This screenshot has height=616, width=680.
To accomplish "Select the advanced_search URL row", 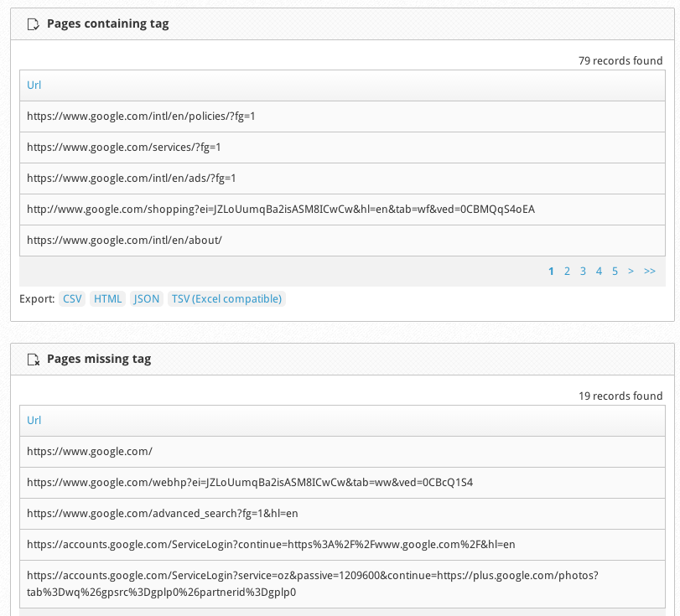I will tap(342, 514).
